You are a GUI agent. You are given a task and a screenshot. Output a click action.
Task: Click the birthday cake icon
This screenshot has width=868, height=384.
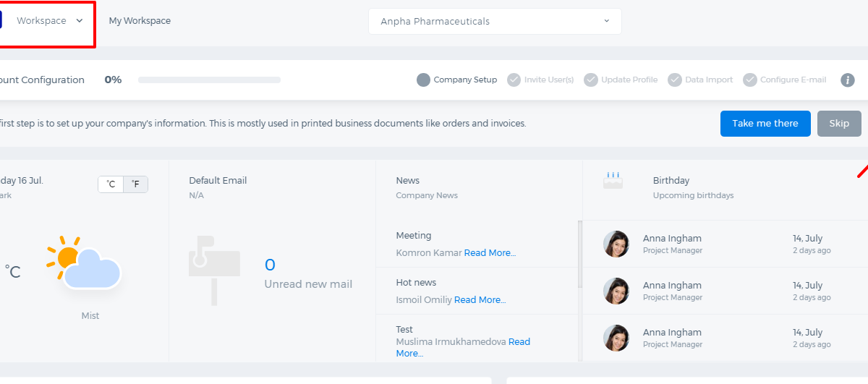[x=613, y=181]
